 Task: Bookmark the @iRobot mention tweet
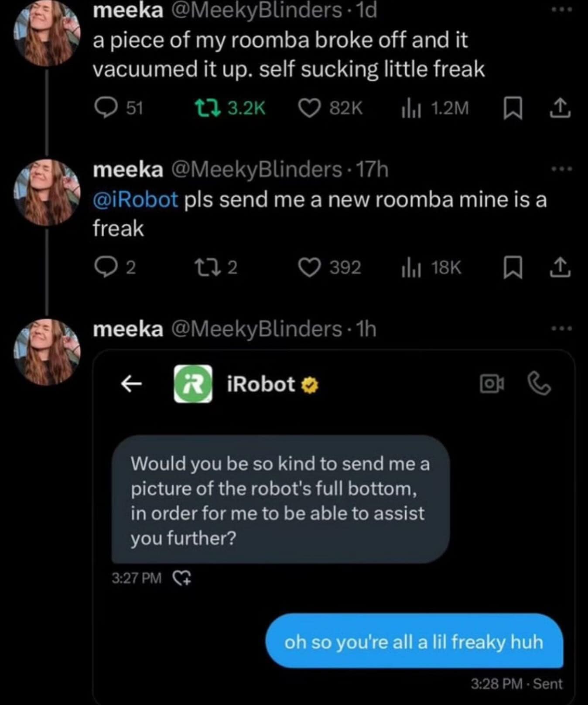click(x=513, y=267)
